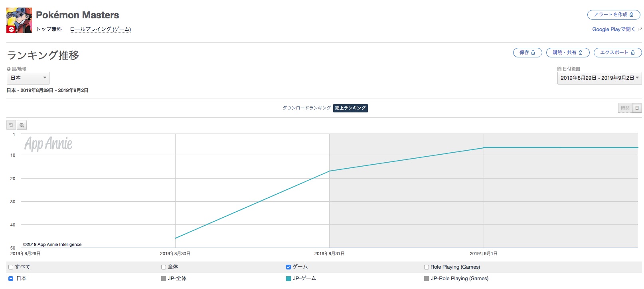Click the 2019年8月30日 axis label
The height and width of the screenshot is (289, 644).
[x=175, y=254]
